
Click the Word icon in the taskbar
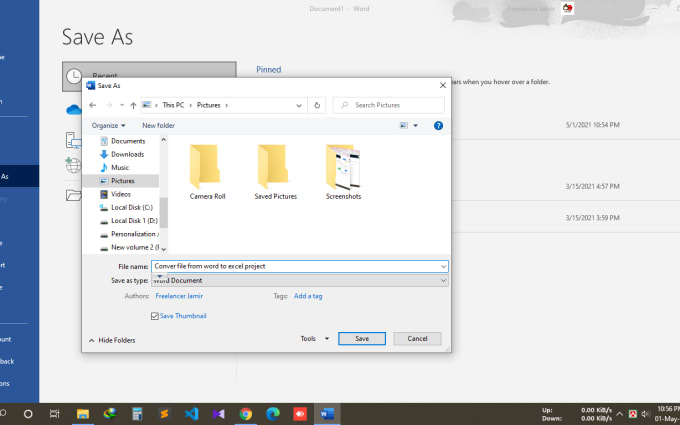[x=327, y=414]
